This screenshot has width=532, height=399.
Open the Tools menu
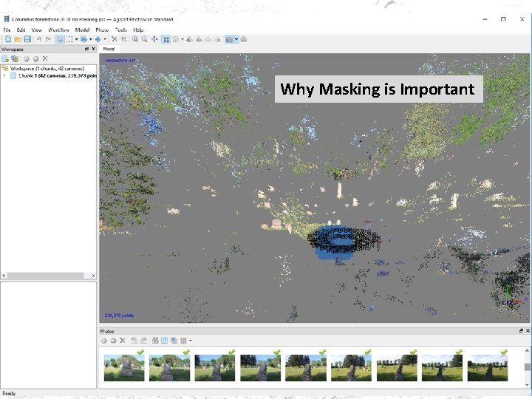120,30
